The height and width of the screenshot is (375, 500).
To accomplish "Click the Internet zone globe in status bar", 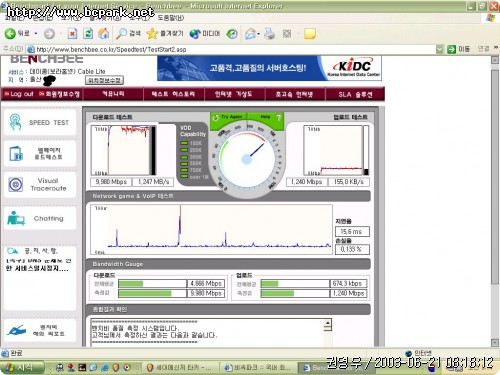I will pos(409,353).
